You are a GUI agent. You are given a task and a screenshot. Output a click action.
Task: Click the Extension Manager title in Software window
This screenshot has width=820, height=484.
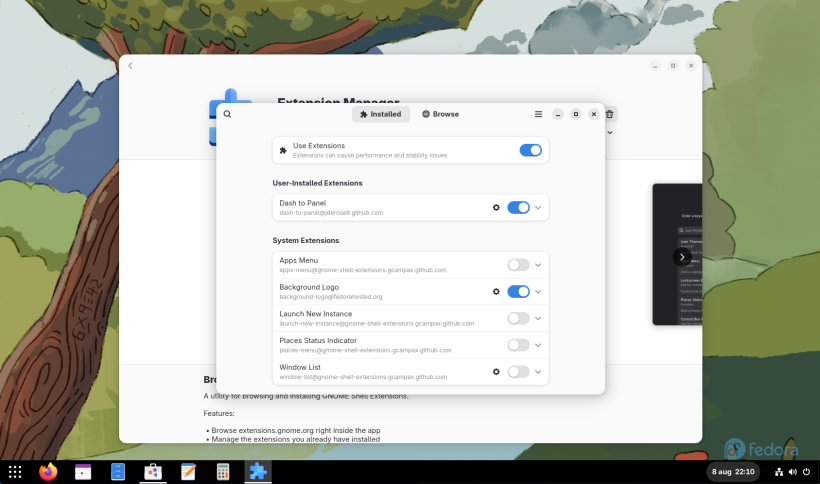pos(338,100)
